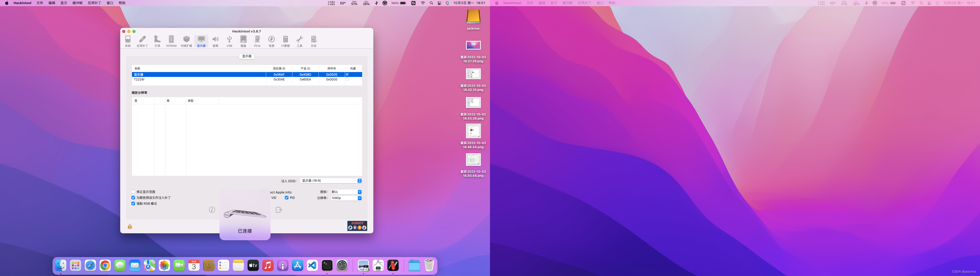Enable 修正显示范围 checkbox
The width and height of the screenshot is (980, 276).
pos(133,192)
